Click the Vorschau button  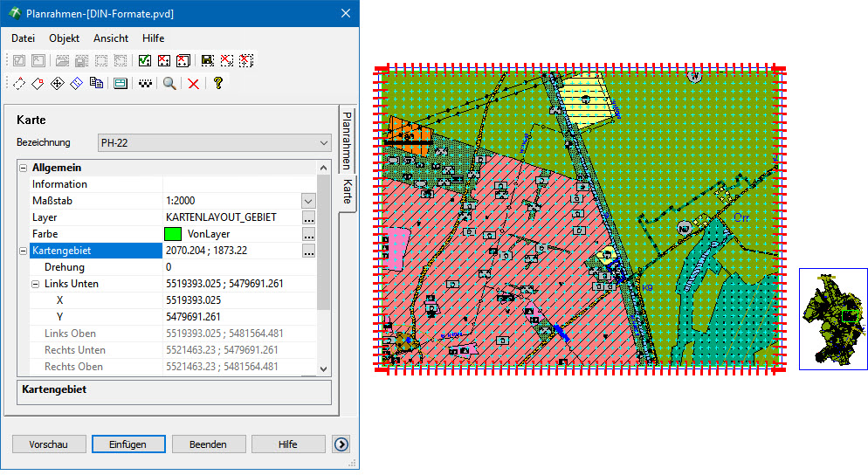click(48, 444)
